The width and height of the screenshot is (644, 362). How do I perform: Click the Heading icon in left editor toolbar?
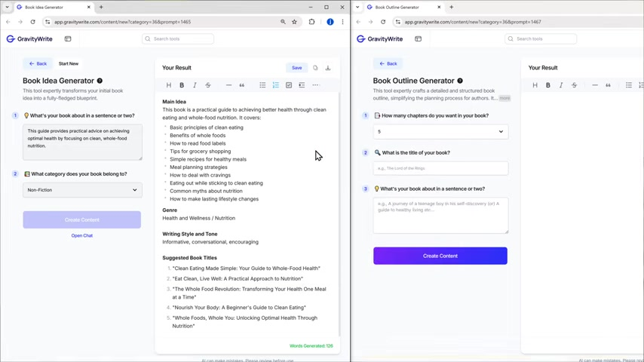point(168,85)
